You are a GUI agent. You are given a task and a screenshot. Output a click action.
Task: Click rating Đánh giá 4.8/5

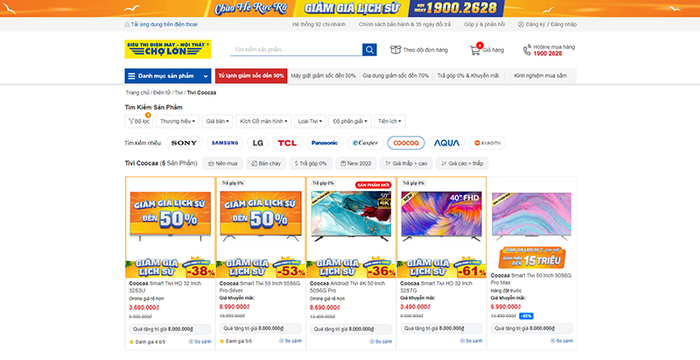coord(147,342)
